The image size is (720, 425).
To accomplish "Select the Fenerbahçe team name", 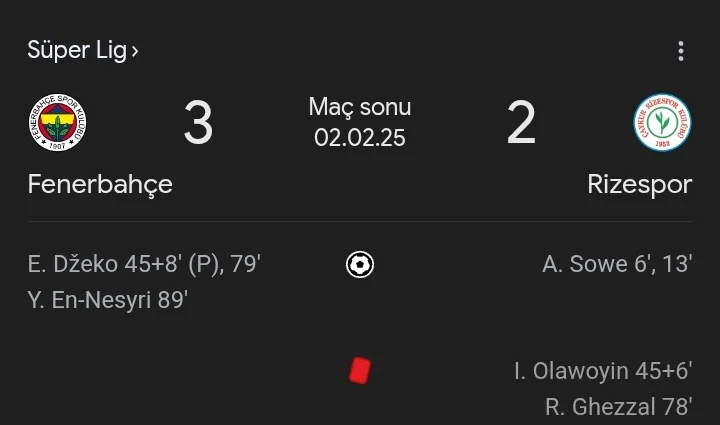I will 100,185.
